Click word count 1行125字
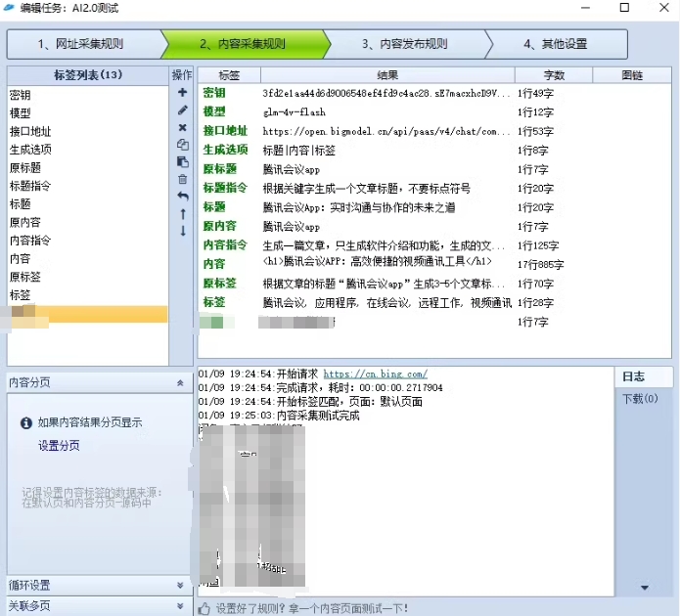Image resolution: width=680 pixels, height=616 pixels. (538, 245)
